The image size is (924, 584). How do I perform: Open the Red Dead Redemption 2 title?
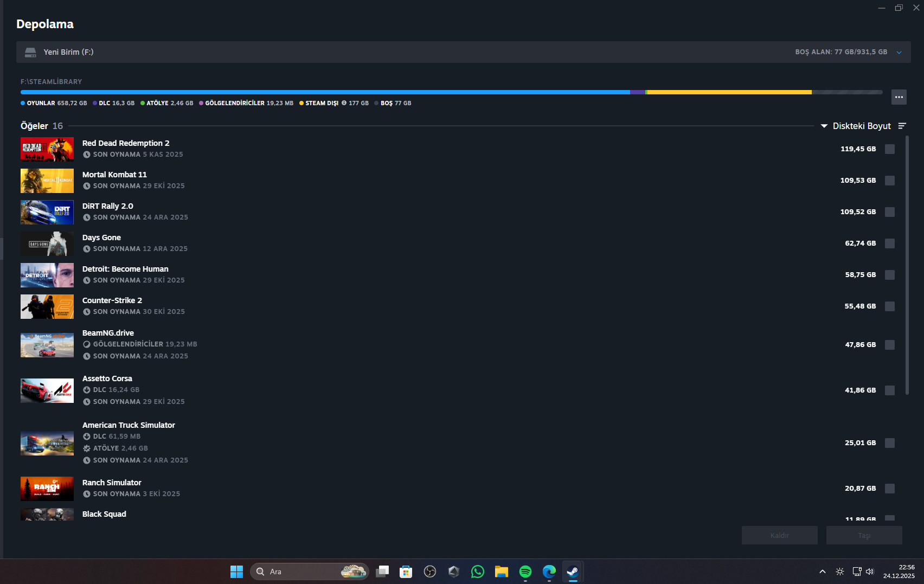point(126,143)
